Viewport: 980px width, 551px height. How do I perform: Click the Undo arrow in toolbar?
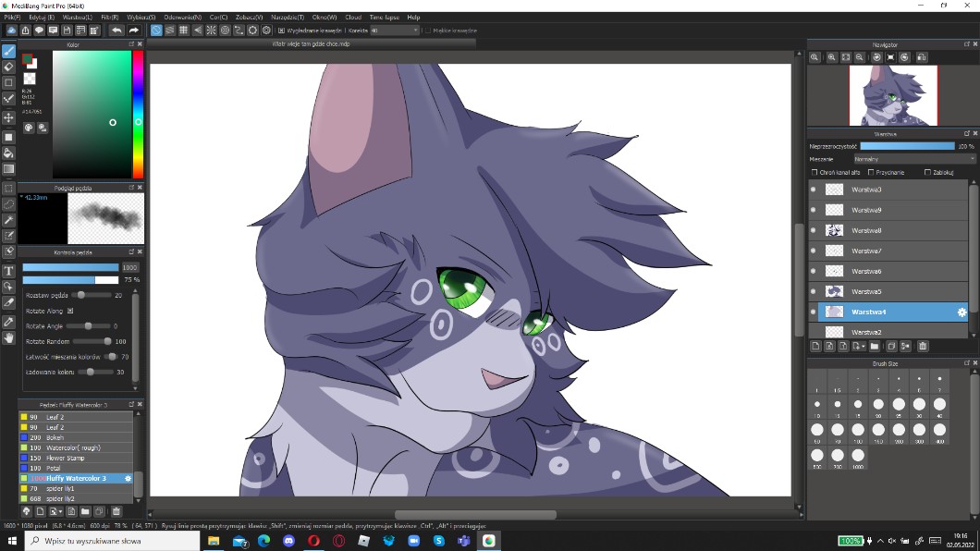click(x=116, y=31)
